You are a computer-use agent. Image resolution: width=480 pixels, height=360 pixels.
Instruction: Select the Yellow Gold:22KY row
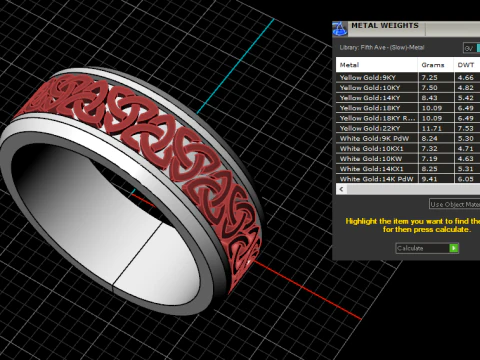408,128
